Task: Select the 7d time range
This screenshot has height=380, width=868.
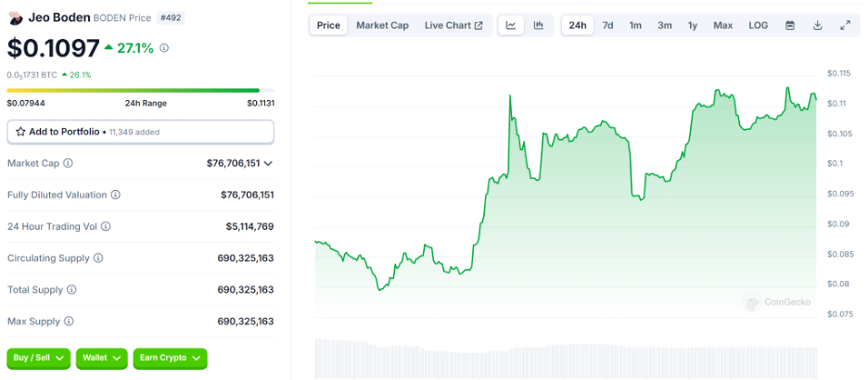Action: coord(607,25)
